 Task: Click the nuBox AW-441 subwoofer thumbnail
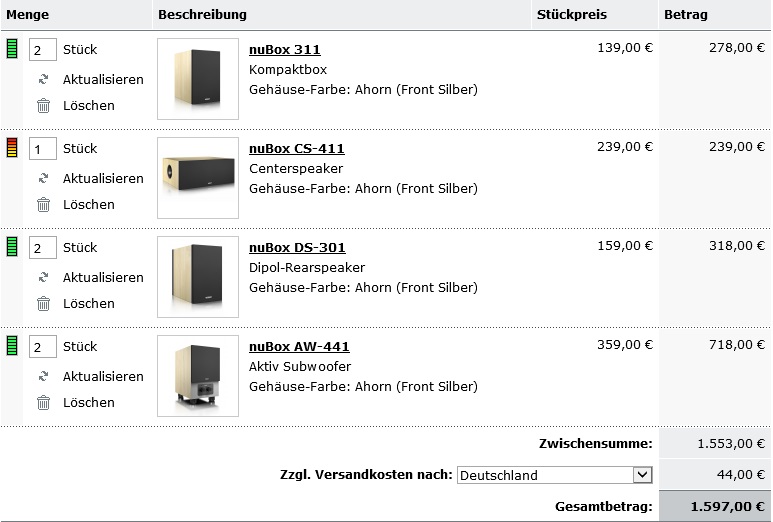[198, 376]
